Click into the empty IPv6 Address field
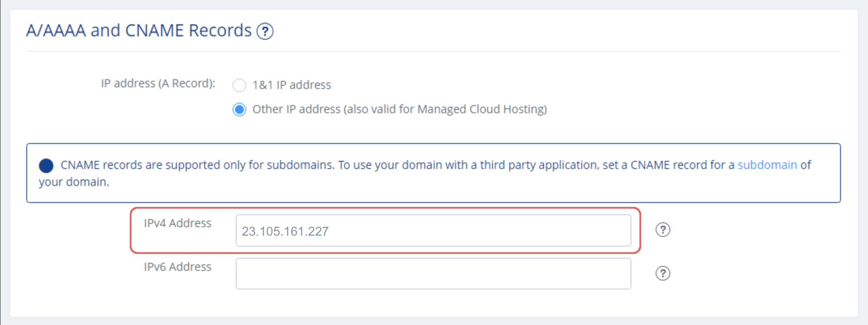868x325 pixels. [x=433, y=274]
